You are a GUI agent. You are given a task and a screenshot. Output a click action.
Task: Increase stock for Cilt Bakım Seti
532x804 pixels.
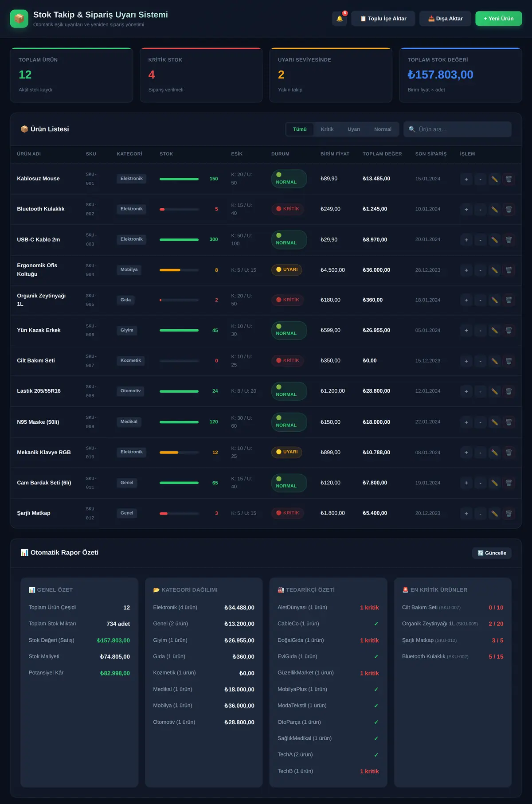pyautogui.click(x=466, y=361)
